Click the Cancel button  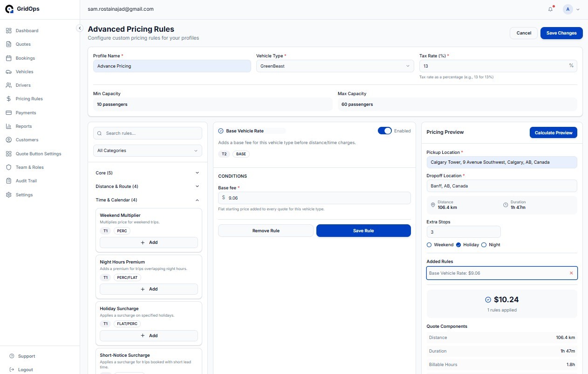tap(524, 33)
